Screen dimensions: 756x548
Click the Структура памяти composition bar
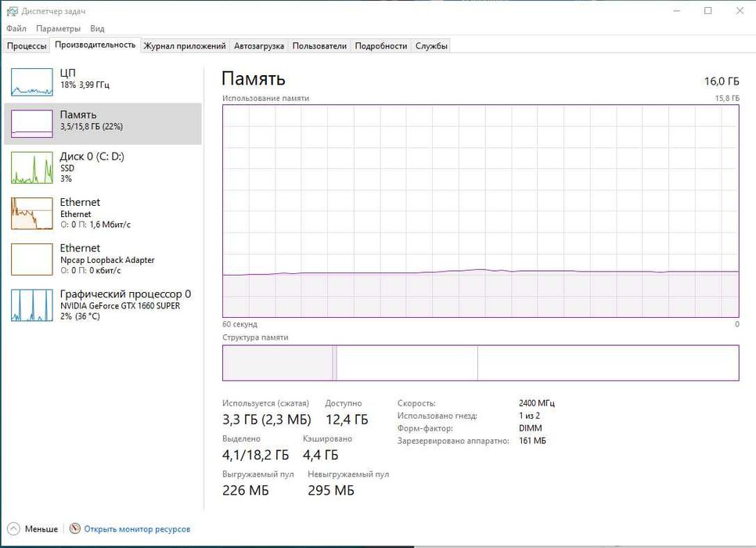coord(480,363)
